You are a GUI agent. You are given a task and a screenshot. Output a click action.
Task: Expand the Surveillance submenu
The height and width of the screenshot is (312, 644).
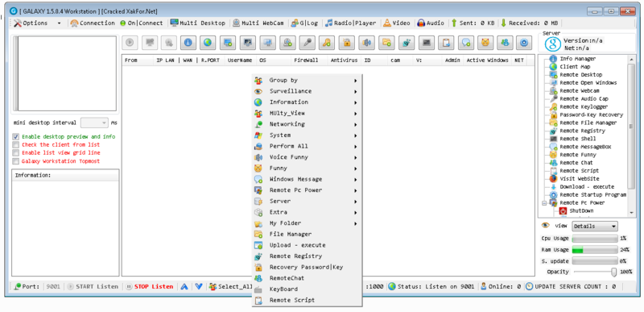pos(307,91)
